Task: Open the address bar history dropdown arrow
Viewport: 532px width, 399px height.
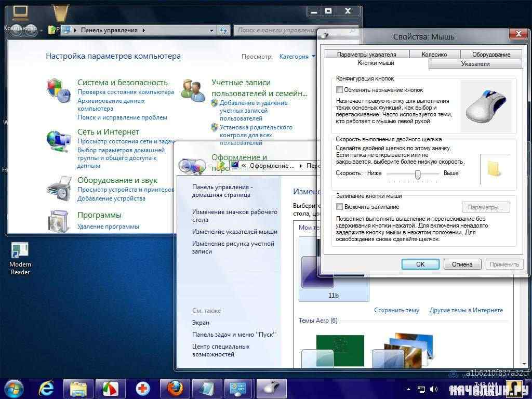Action: [x=211, y=30]
